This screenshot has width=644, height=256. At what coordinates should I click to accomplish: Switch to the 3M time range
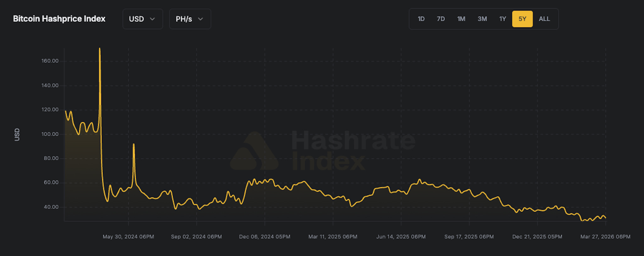click(482, 19)
